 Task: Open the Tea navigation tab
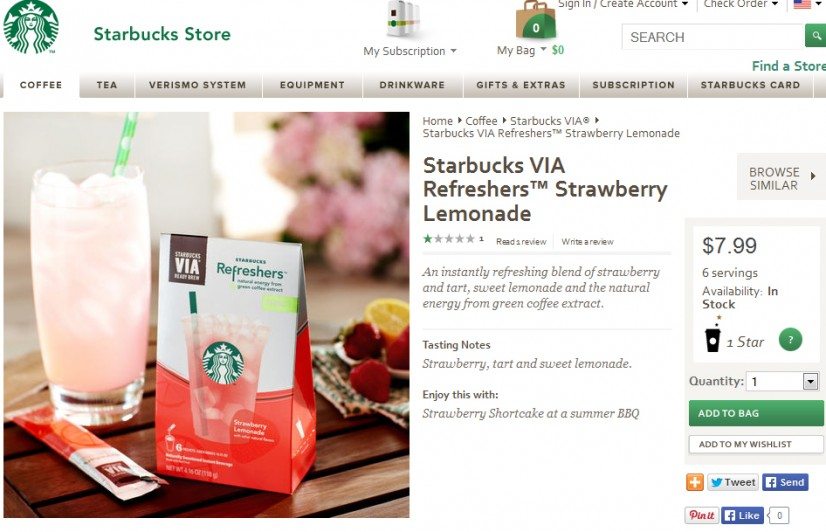(107, 85)
